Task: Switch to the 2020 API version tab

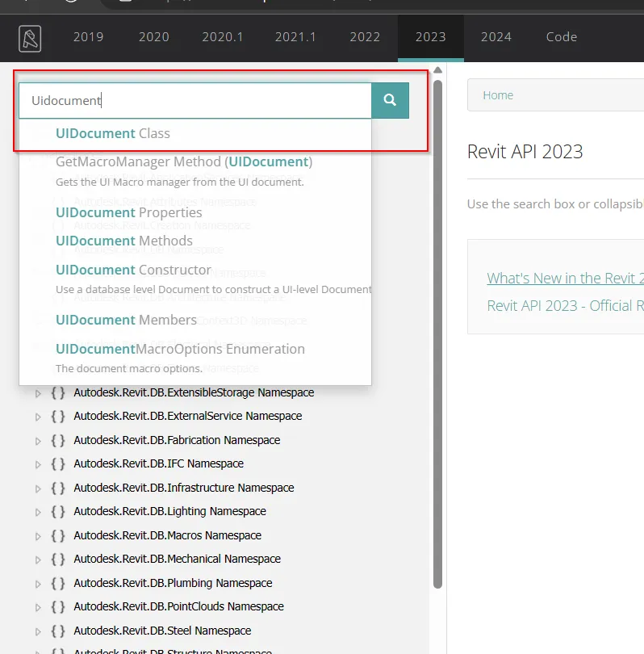Action: (x=154, y=37)
